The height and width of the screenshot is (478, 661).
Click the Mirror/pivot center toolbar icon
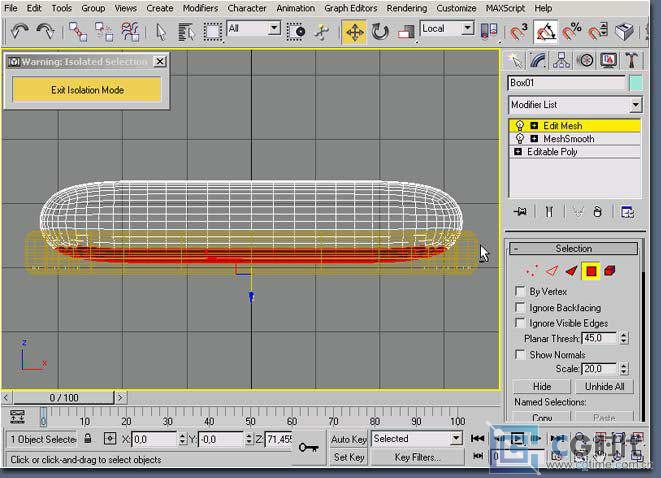coord(489,32)
